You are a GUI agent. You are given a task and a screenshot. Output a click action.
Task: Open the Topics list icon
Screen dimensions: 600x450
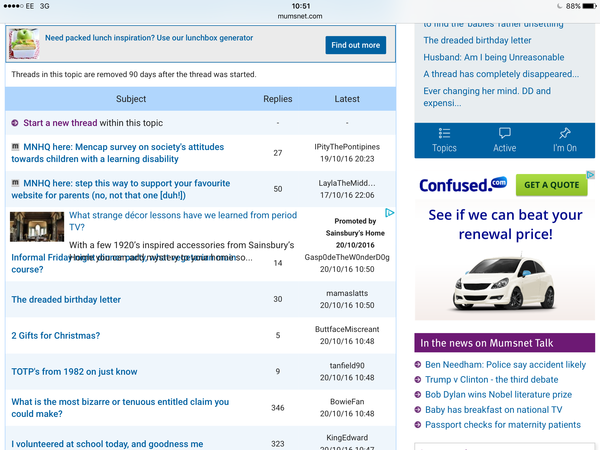tap(444, 133)
